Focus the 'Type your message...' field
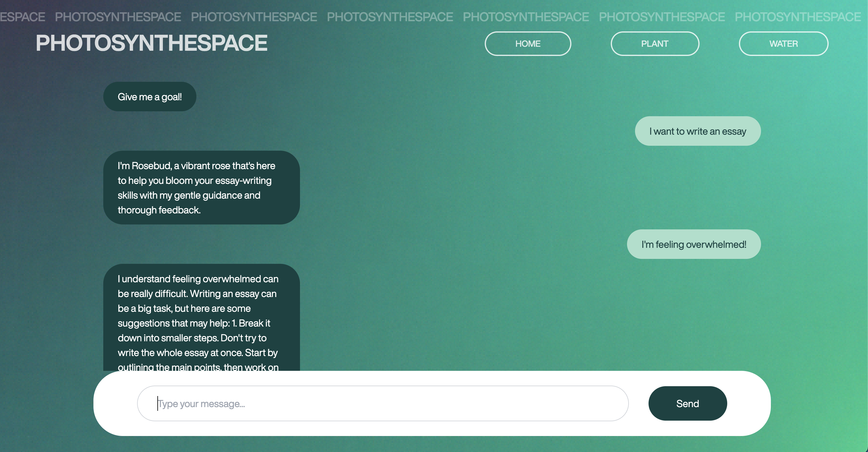The width and height of the screenshot is (868, 452). 382,403
